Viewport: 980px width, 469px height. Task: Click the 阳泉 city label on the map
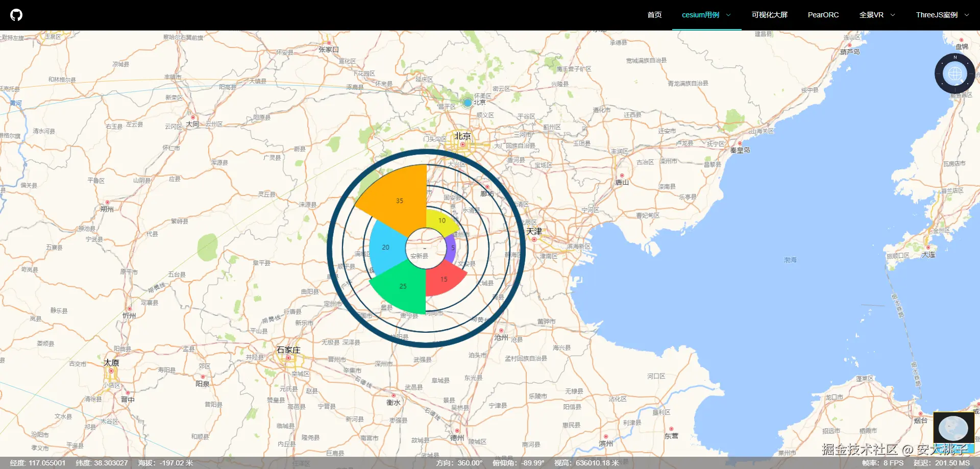(203, 384)
